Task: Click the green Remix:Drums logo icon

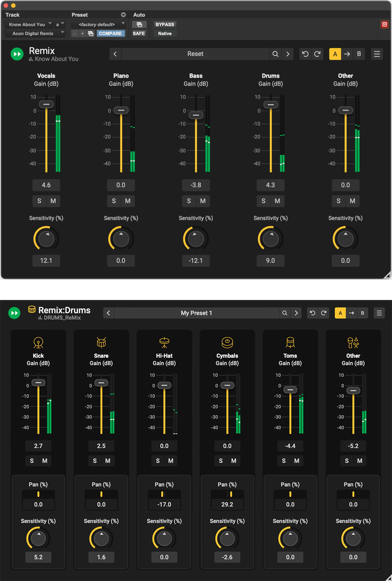Action: tap(14, 313)
